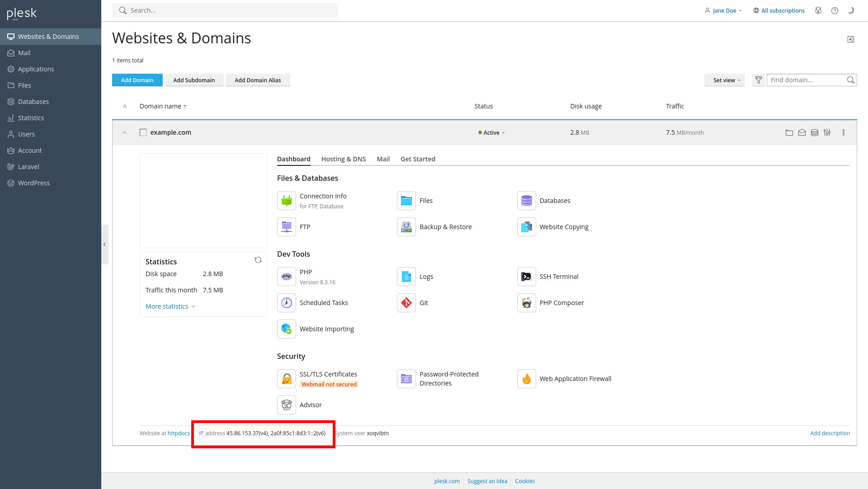Click the mail envelope icon in example.com row
This screenshot has height=489, width=868.
(x=802, y=132)
